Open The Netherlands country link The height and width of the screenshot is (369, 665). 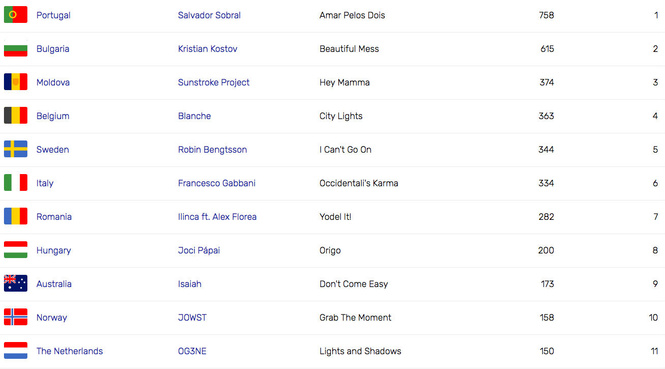click(70, 351)
